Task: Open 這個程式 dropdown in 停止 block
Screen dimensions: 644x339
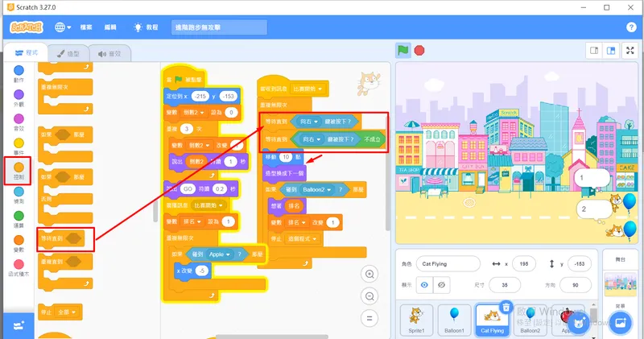Action: coord(303,238)
